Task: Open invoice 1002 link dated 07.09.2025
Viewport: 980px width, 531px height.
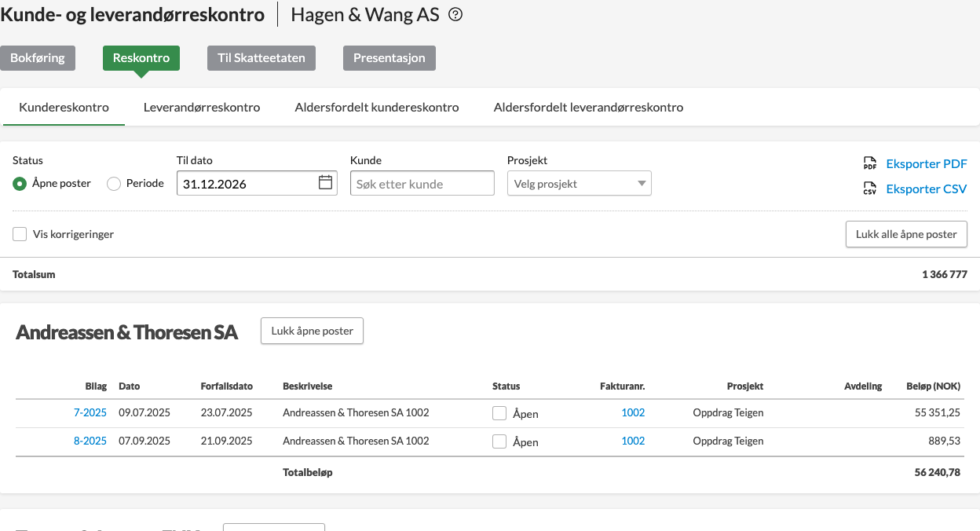Action: [x=633, y=441]
